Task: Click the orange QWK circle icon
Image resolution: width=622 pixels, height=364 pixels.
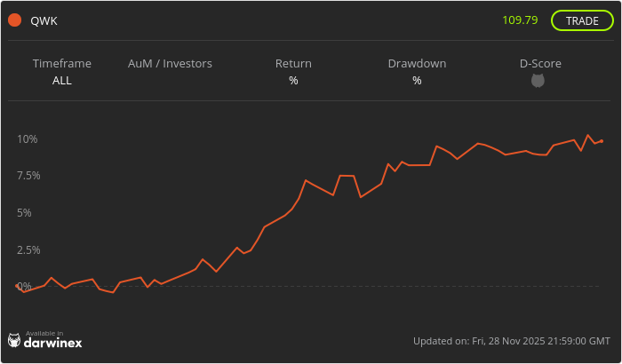Action: tap(14, 20)
